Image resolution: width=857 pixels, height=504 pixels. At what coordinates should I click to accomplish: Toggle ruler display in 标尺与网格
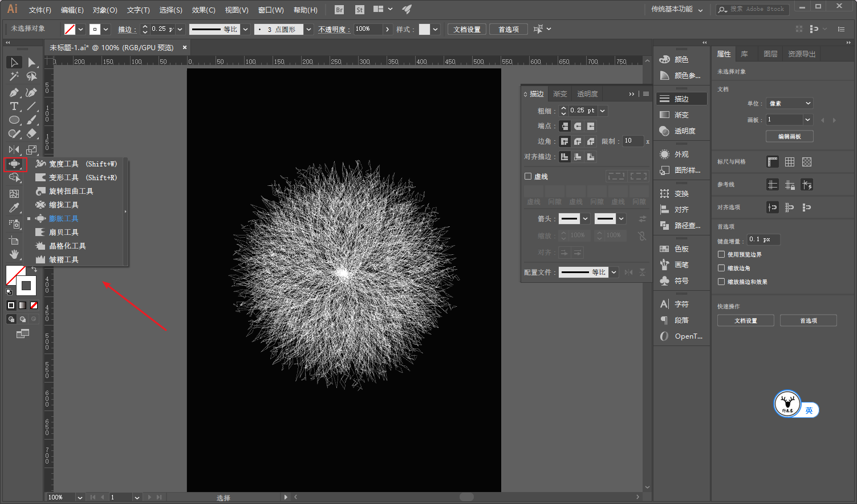[773, 162]
